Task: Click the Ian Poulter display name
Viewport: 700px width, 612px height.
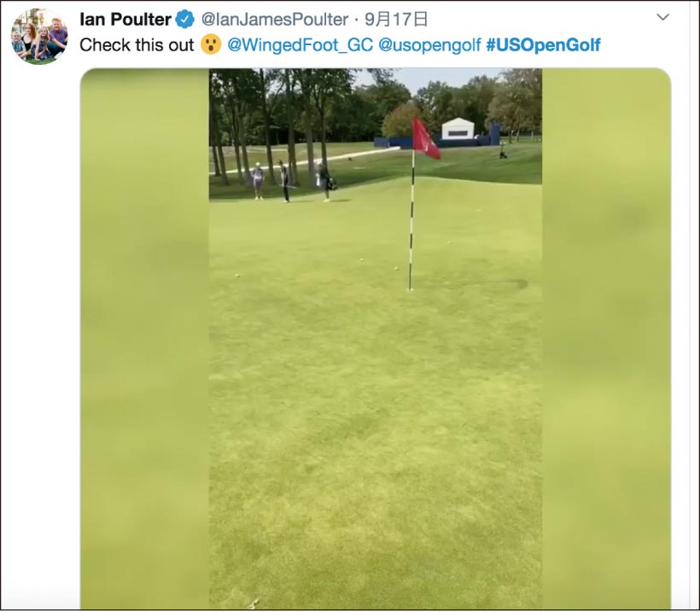Action: coord(125,19)
